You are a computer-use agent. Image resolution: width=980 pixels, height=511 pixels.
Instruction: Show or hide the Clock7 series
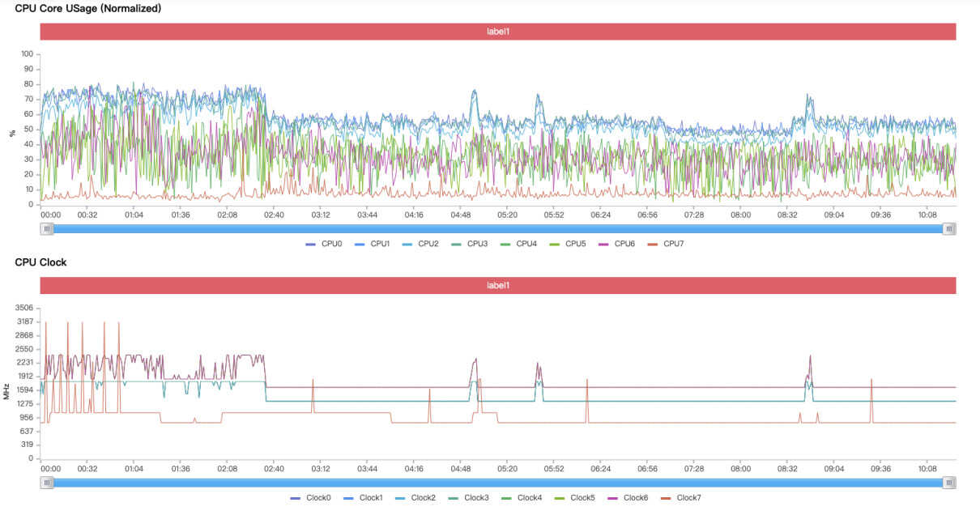(682, 497)
